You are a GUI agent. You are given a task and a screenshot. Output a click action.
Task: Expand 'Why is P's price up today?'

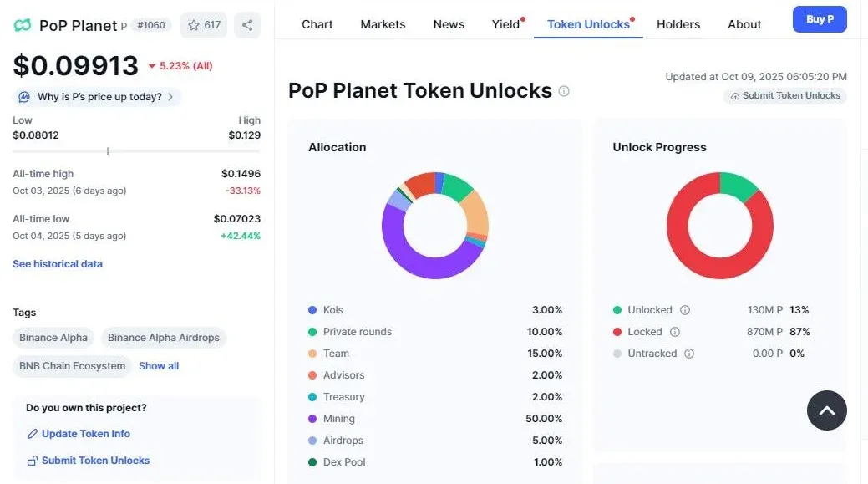point(97,97)
